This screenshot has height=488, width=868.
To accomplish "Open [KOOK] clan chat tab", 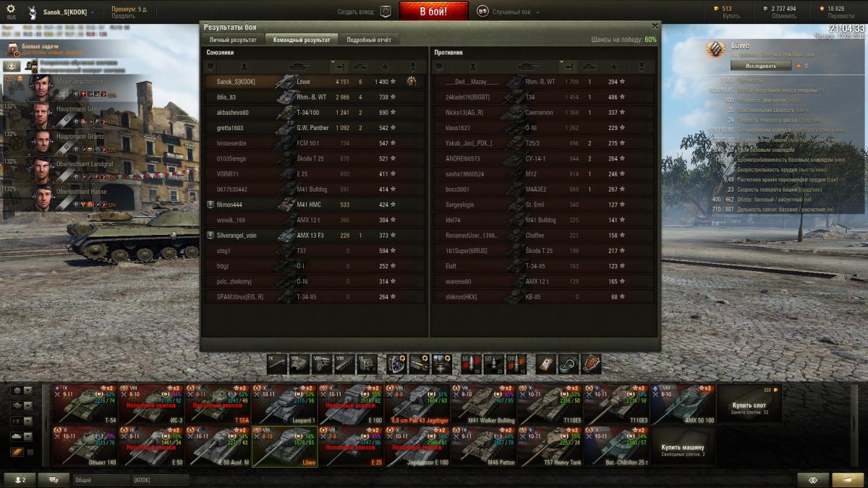I will click(160, 480).
